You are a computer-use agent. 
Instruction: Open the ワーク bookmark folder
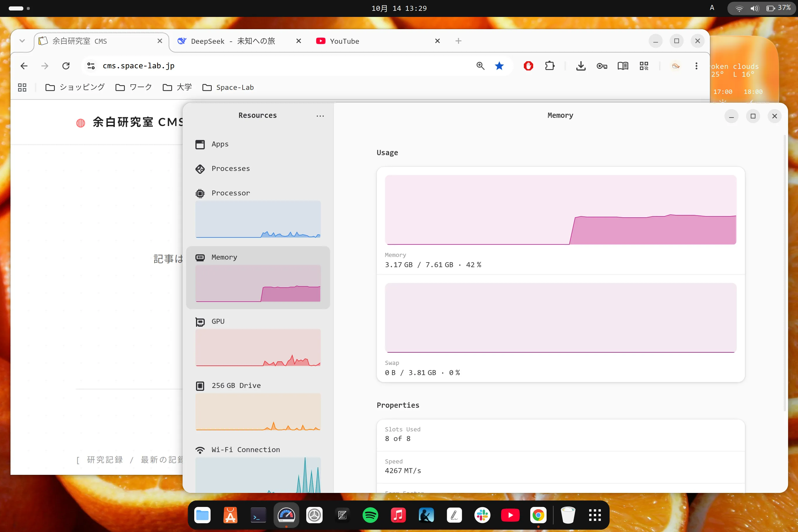(134, 87)
